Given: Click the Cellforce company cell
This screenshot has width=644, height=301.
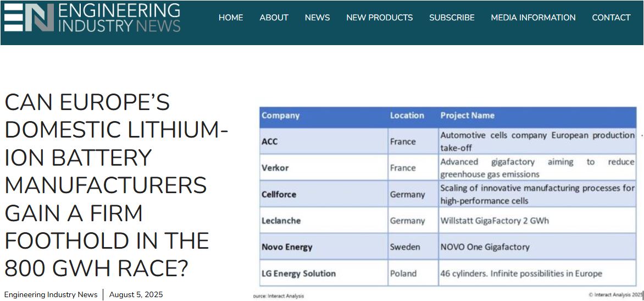Looking at the screenshot, I should tap(324, 194).
